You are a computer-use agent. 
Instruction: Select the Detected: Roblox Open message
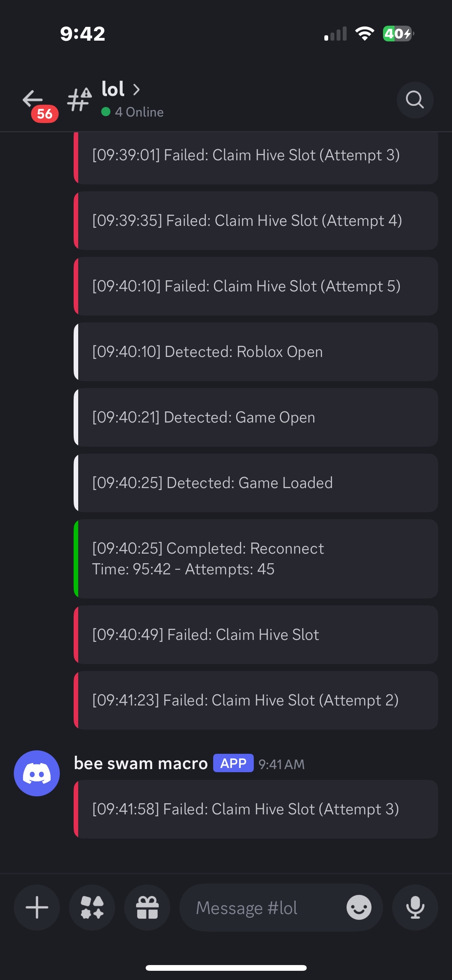tap(256, 352)
